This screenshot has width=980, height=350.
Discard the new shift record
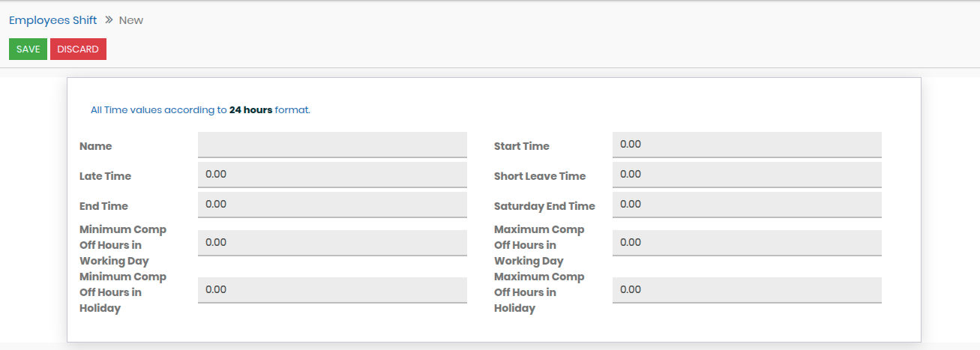tap(78, 49)
